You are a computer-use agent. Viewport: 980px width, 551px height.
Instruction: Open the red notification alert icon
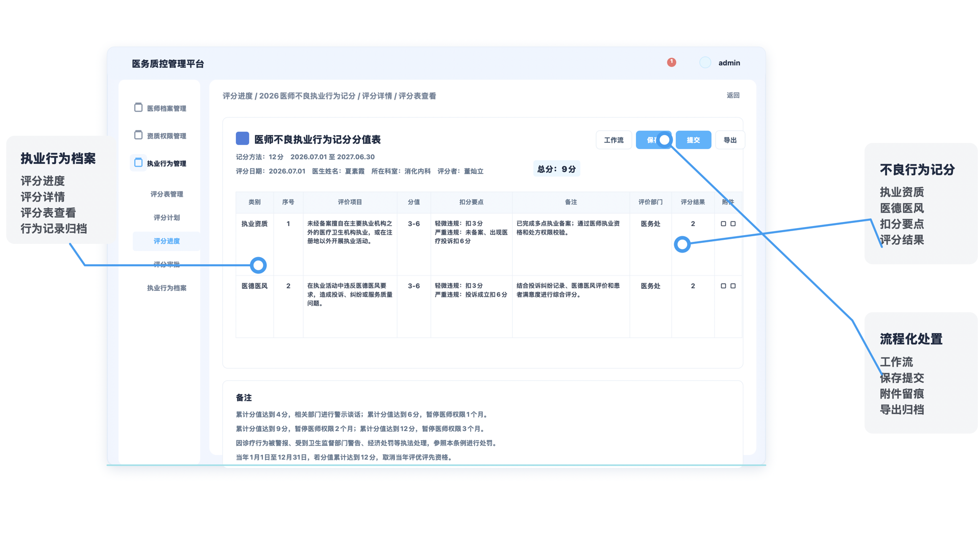click(672, 62)
